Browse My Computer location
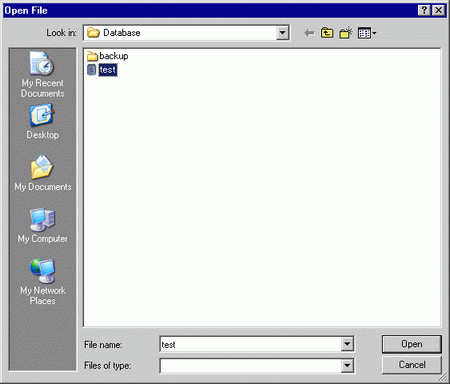 point(43,225)
